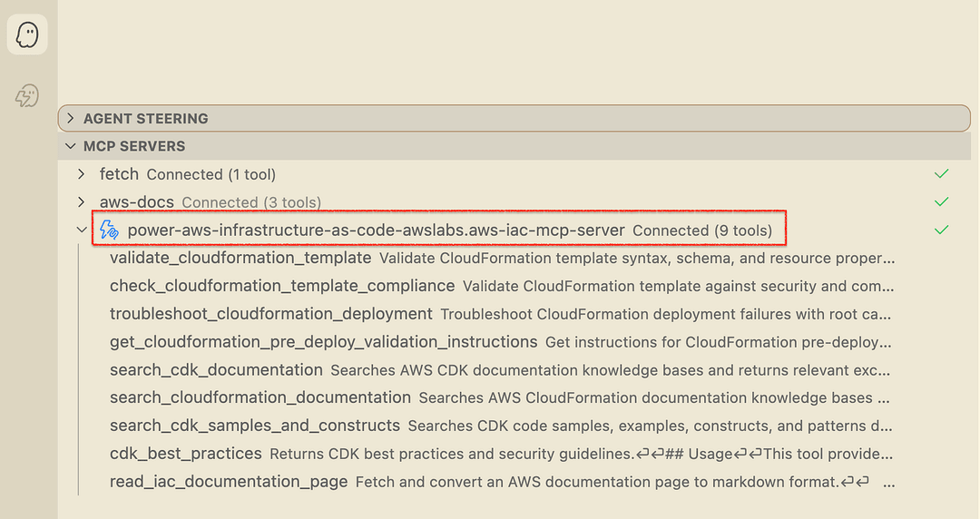Screen dimensions: 980x519
Task: Select the aws-docs server row name
Action: (136, 202)
